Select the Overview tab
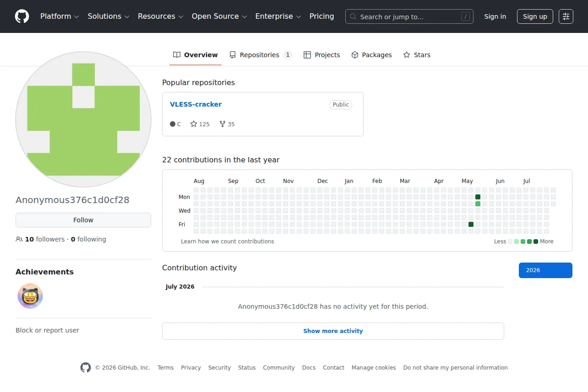Image resolution: width=588 pixels, height=392 pixels. coord(196,55)
